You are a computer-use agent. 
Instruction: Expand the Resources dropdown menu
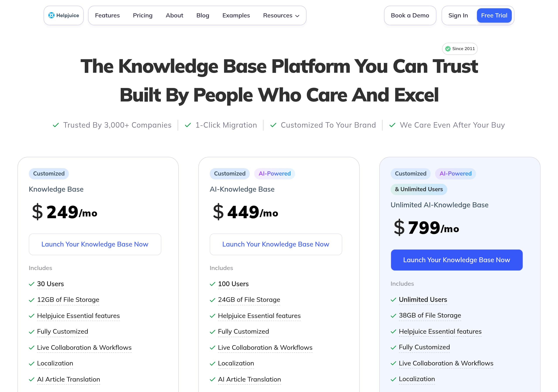[x=281, y=15]
